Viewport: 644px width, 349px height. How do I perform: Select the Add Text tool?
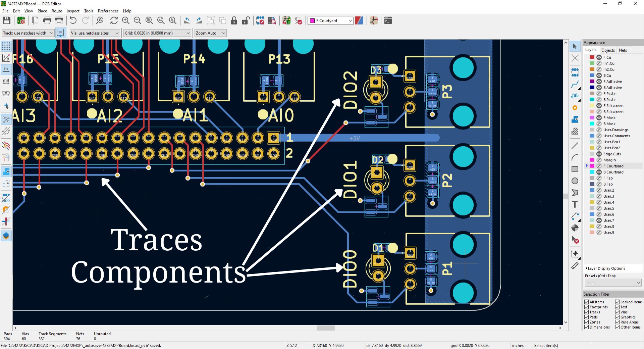[x=575, y=204]
